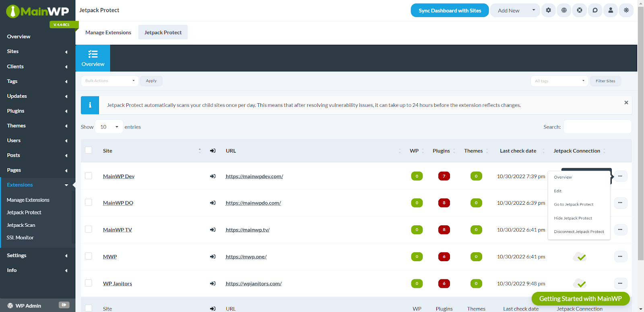
Task: Open ellipsis actions menu for MainWP Dev
Action: click(x=620, y=176)
